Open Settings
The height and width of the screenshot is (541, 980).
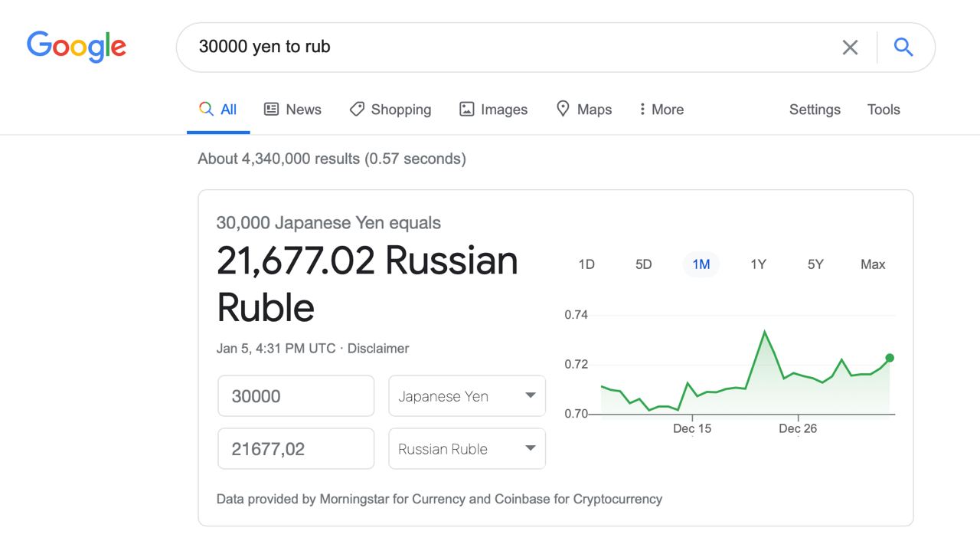[815, 110]
